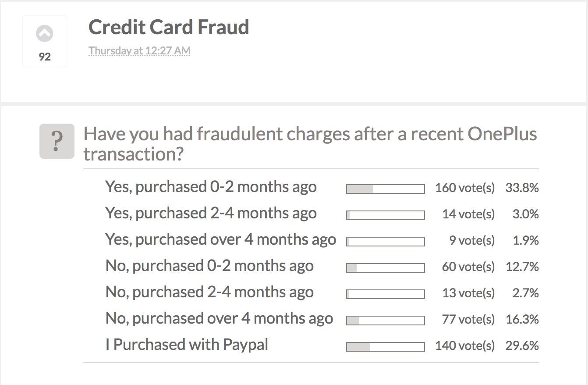
Task: View the 140 vote(s) Paypal voters
Action: 464,346
